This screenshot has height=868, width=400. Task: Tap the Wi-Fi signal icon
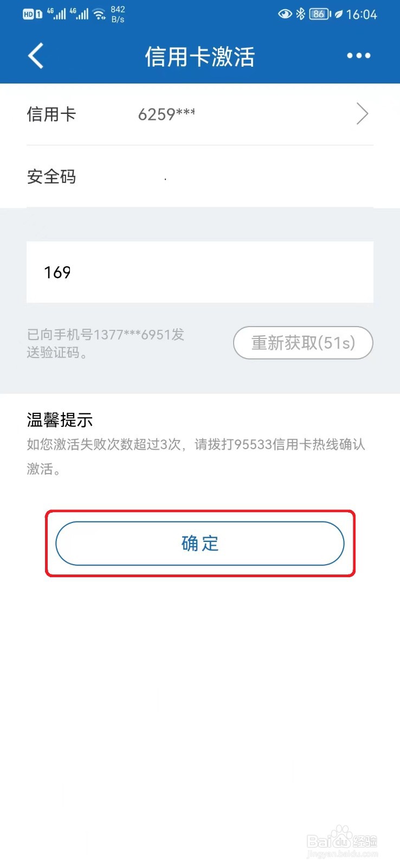(x=99, y=14)
